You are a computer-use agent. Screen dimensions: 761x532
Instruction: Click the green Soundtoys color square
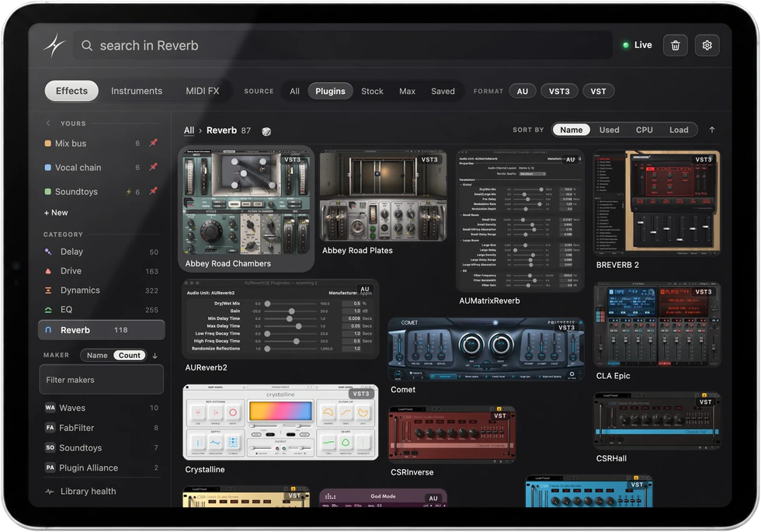click(47, 191)
